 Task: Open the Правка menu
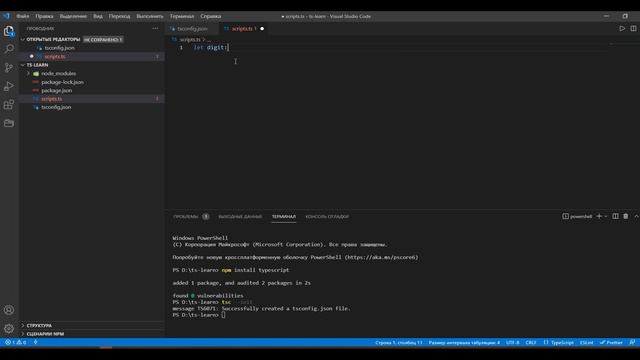(44, 16)
